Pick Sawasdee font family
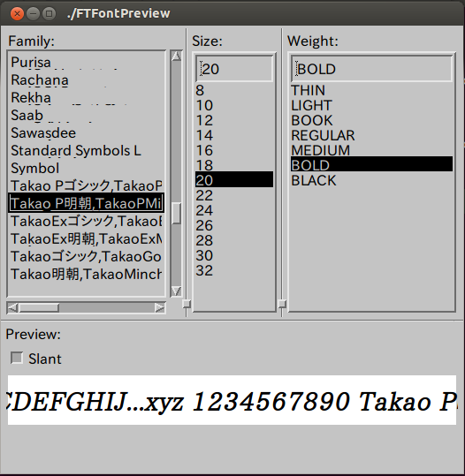Screen dimensions: 465x476 [x=87, y=133]
